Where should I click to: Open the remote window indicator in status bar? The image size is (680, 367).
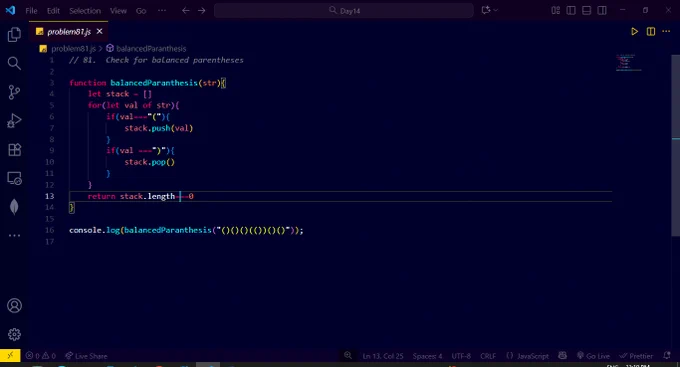(x=10, y=356)
